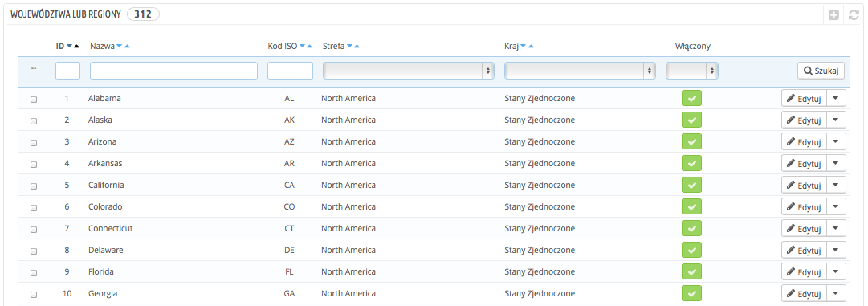Open the Kraj filter dropdown
The height and width of the screenshot is (306, 868).
(x=581, y=71)
